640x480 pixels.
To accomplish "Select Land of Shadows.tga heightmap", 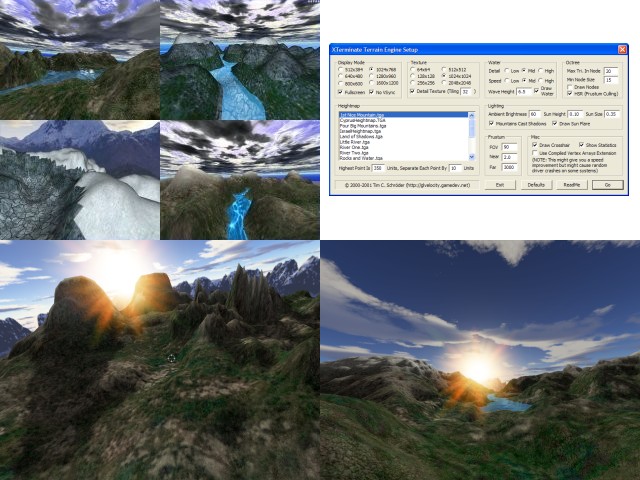I will [x=403, y=136].
